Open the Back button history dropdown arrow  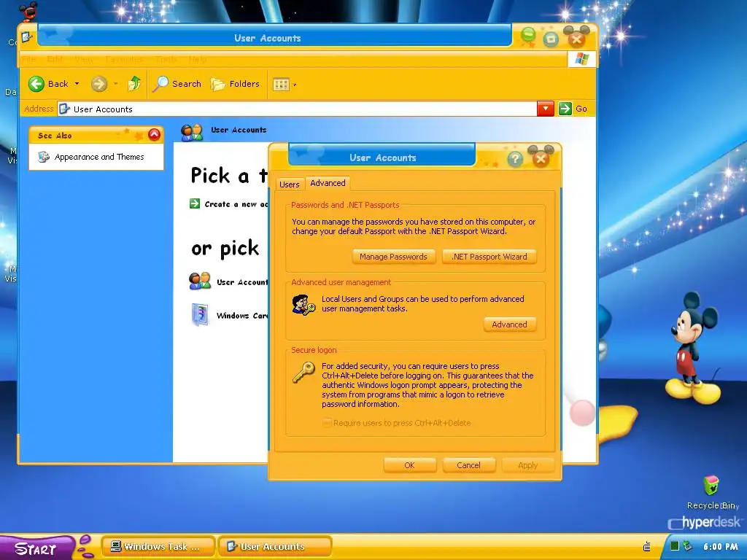click(77, 84)
